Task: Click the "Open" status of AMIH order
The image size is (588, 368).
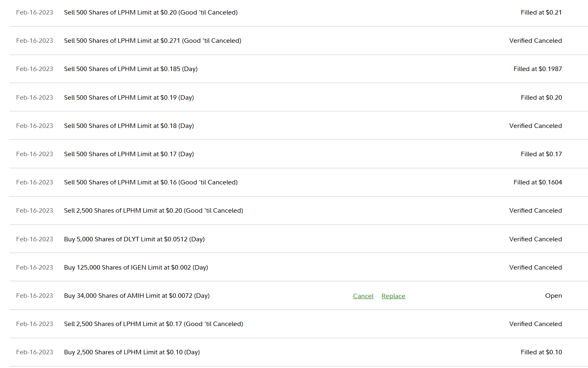Action: [553, 296]
